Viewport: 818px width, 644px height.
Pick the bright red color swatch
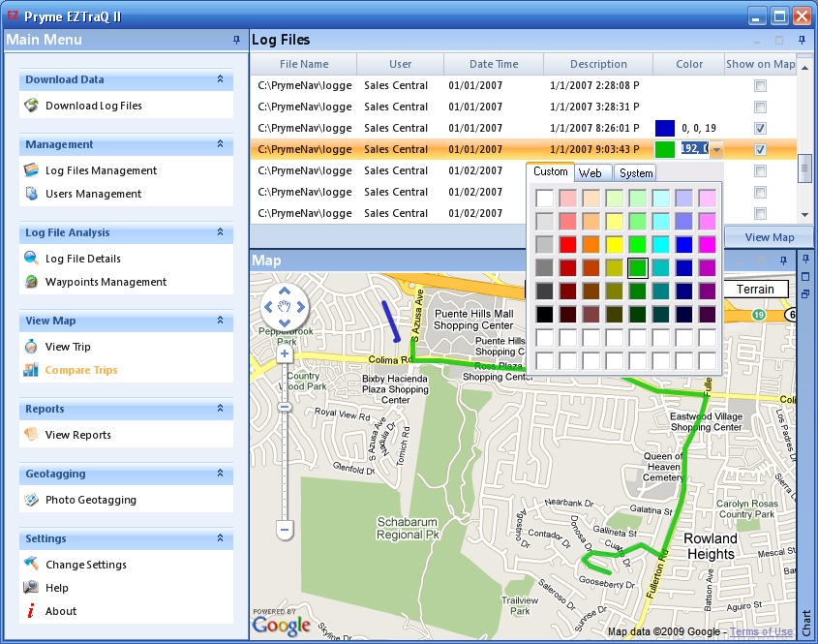click(567, 244)
